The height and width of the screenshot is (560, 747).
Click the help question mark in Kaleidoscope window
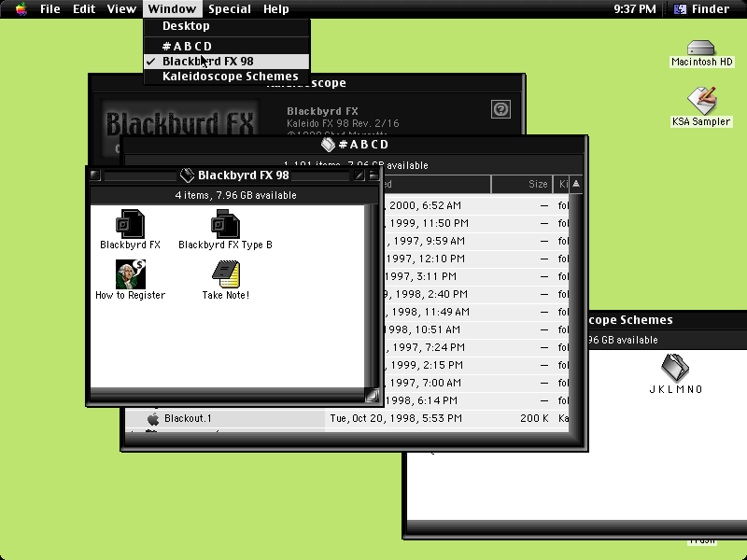tap(500, 109)
